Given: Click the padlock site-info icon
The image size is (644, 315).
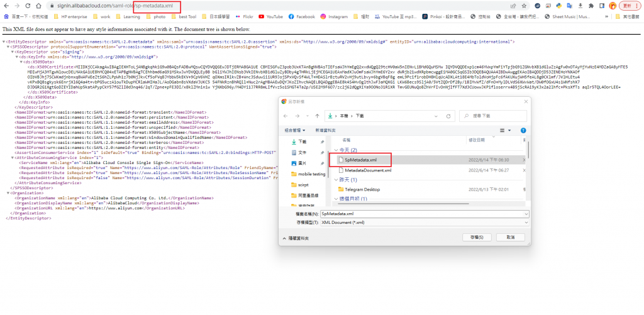Looking at the screenshot, I should click(x=52, y=6).
